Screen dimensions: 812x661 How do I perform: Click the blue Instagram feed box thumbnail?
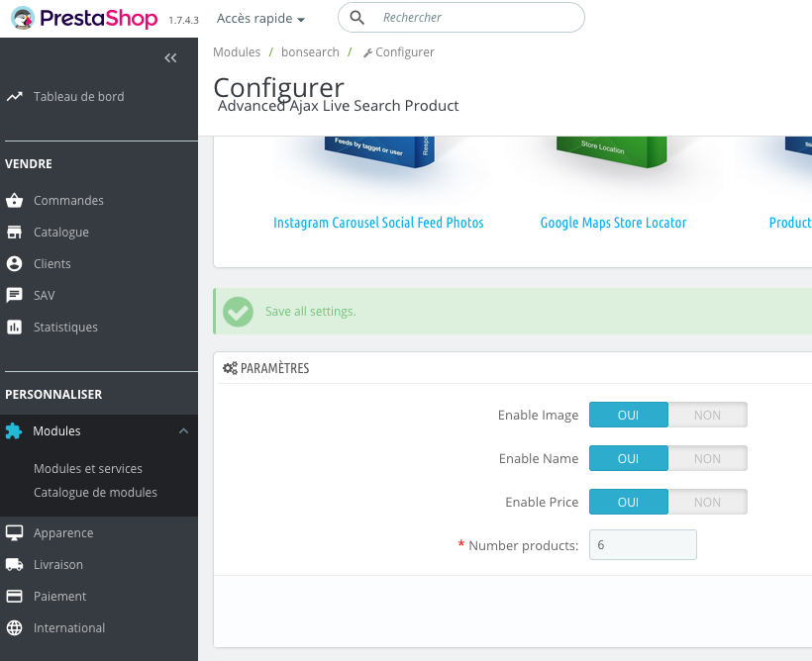point(379,151)
